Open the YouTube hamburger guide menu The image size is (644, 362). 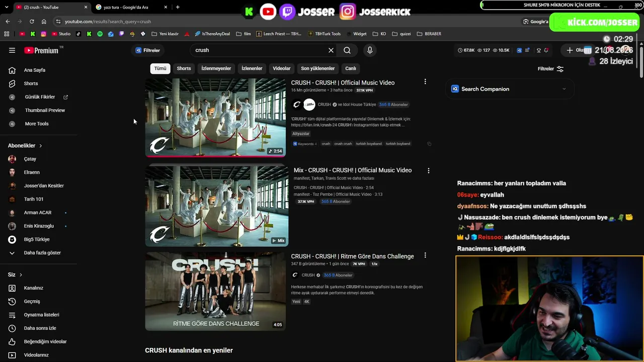tap(12, 50)
